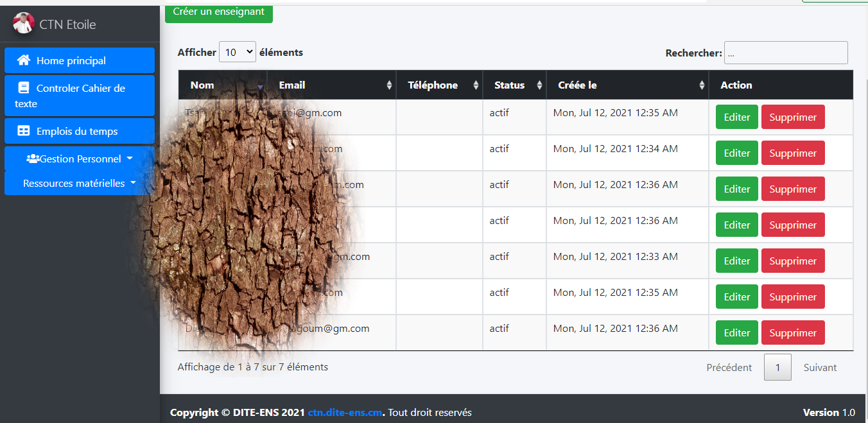868x423 pixels.
Task: Edit the teacher with the agoum@gm.com email
Action: pos(737,332)
